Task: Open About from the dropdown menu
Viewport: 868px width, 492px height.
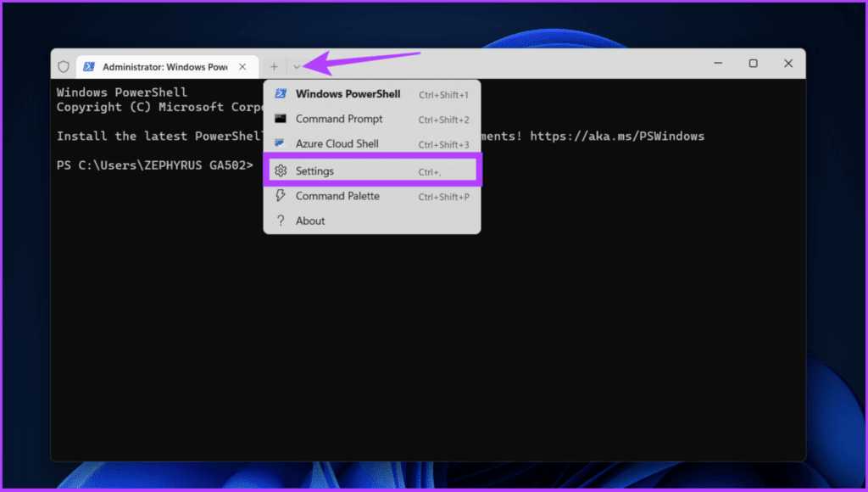Action: 372,221
